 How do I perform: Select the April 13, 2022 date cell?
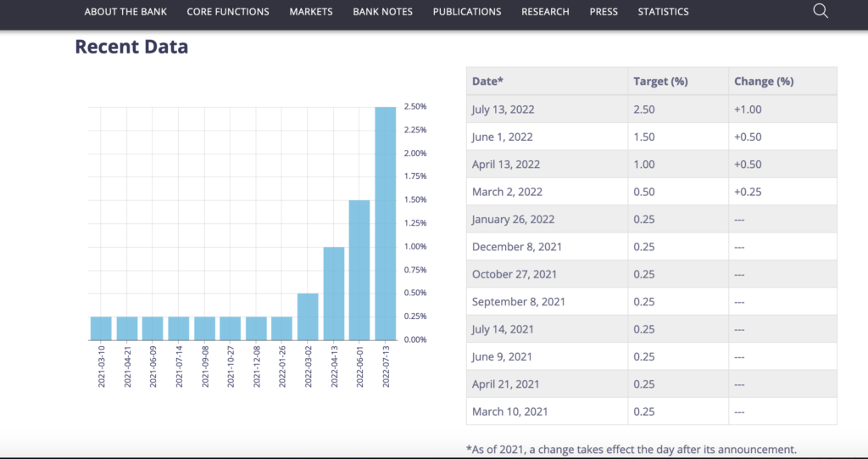547,164
